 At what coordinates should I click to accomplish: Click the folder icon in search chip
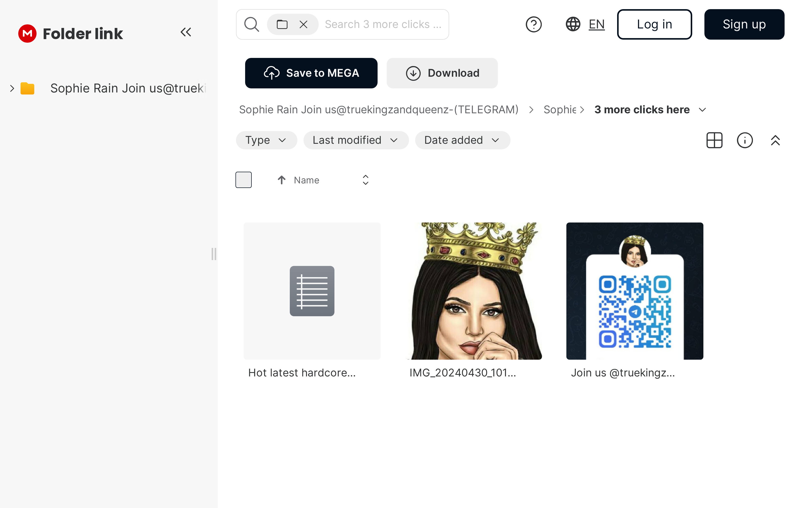tap(282, 25)
